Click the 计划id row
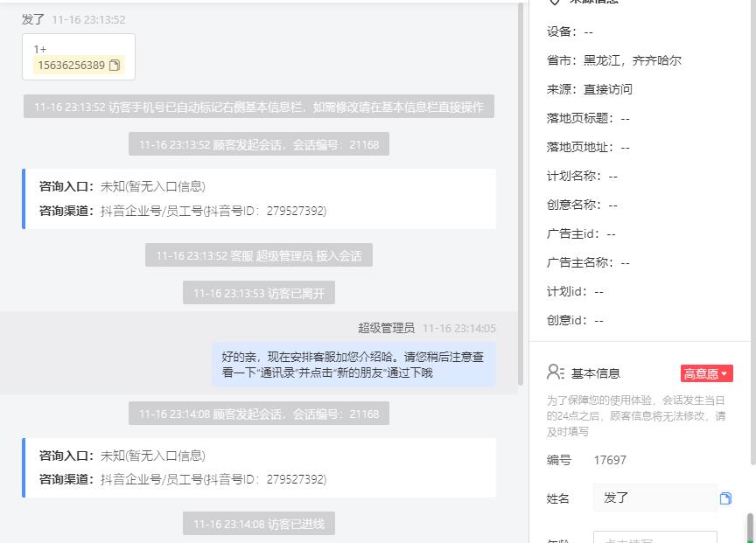The width and height of the screenshot is (756, 543). tap(575, 292)
